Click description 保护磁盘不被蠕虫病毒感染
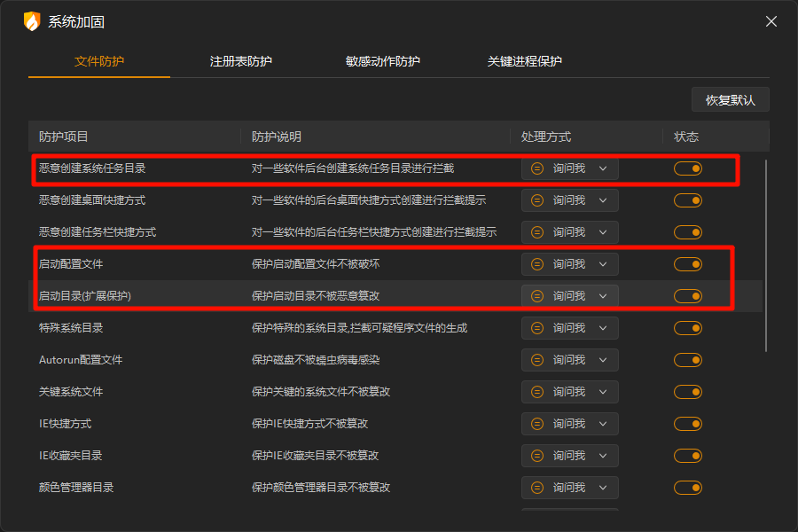 [x=316, y=360]
